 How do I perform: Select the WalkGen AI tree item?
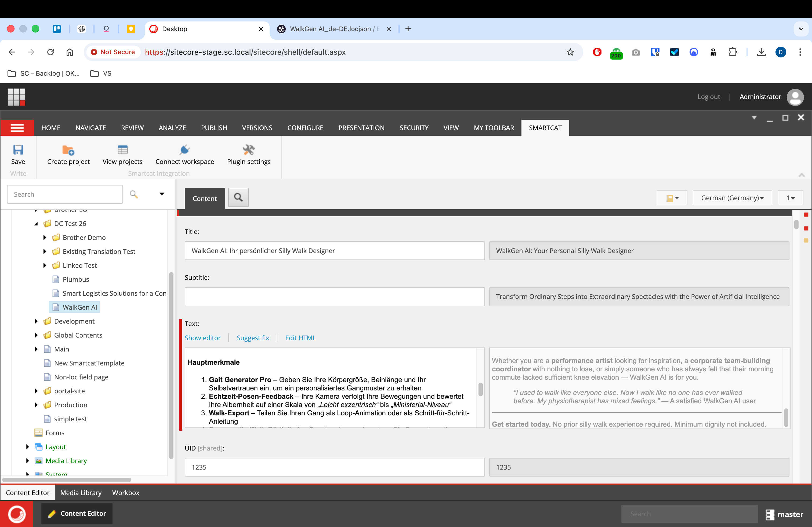coord(75,308)
